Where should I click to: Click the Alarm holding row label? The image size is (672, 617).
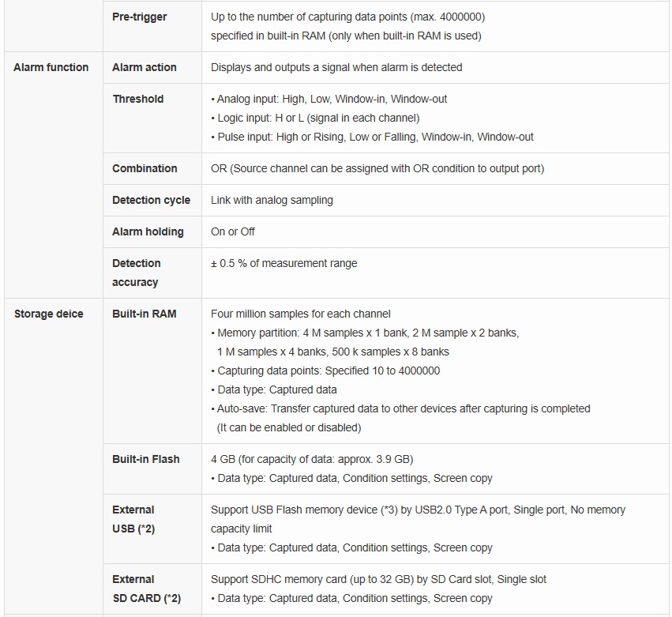pos(148,231)
